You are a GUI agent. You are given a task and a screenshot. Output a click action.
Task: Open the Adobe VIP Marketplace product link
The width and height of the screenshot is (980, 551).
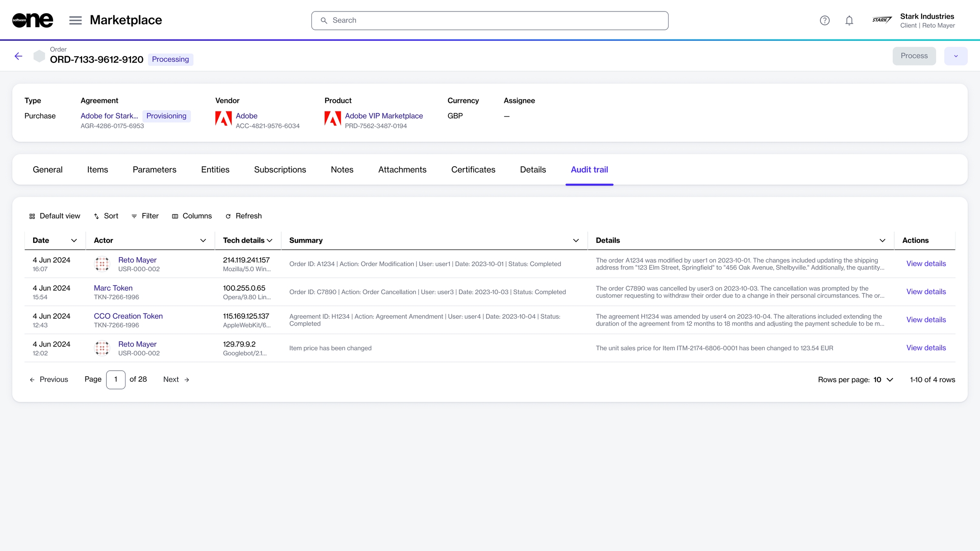[x=384, y=116]
